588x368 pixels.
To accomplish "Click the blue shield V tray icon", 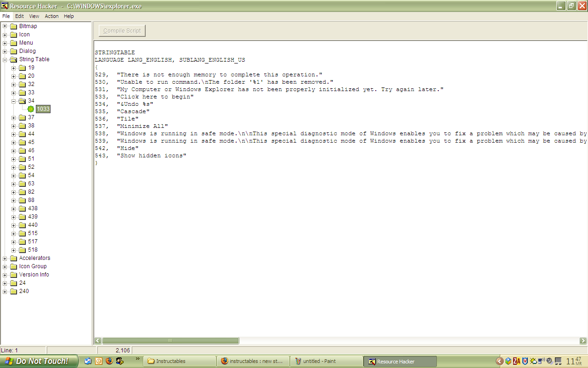I will click(525, 361).
